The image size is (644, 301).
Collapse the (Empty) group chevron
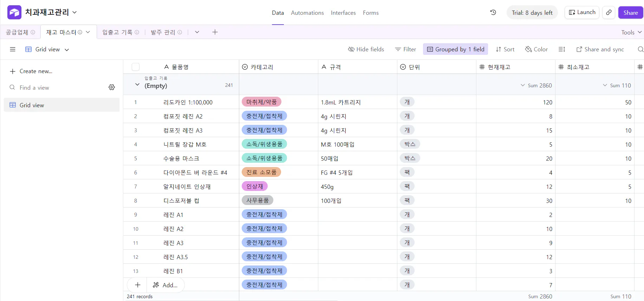[137, 84]
